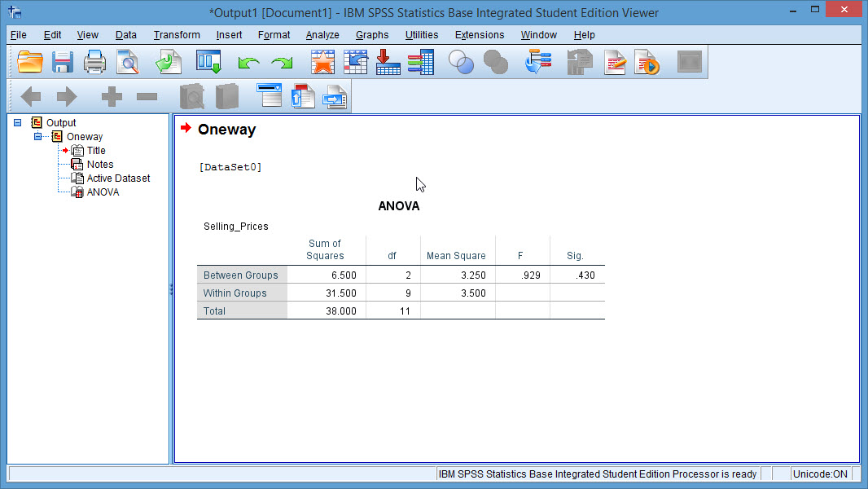Click Unicode:ON in the status bar
This screenshot has height=489, width=868.
point(821,474)
